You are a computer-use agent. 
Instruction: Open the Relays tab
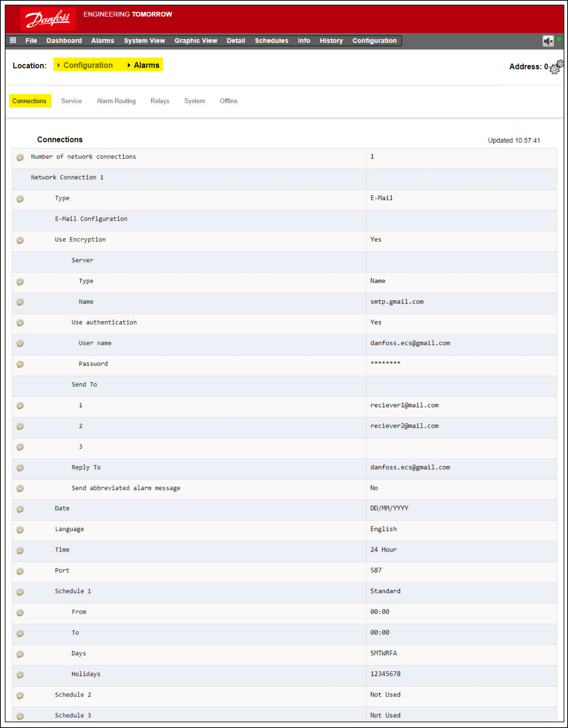point(160,101)
